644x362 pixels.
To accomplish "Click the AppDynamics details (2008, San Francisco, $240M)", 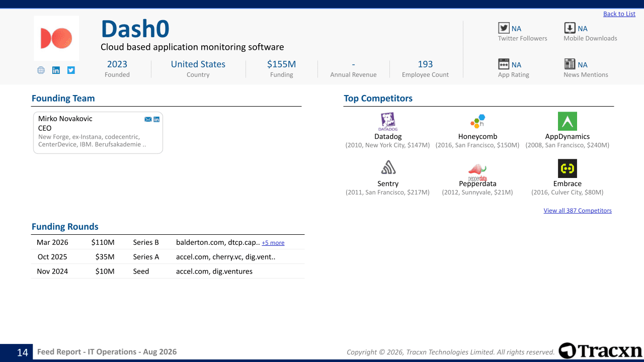I will (568, 145).
